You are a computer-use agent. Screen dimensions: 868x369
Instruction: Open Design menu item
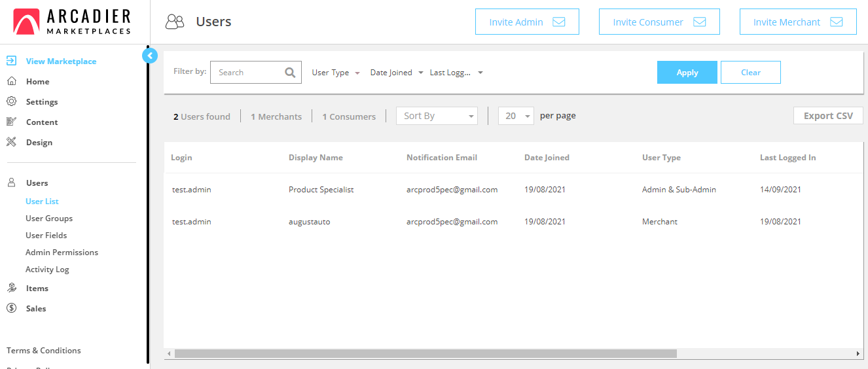[39, 143]
